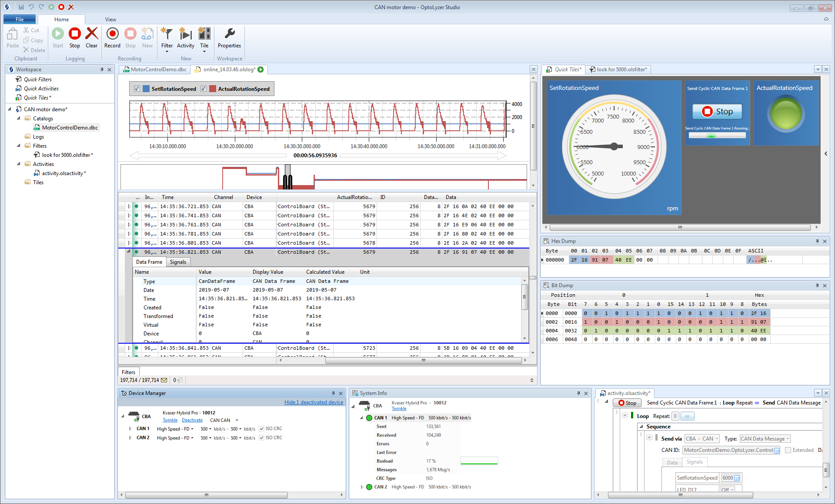Open CAN 1 High Speed - FD dropdown
Image resolution: width=835 pixels, height=504 pixels.
point(175,429)
